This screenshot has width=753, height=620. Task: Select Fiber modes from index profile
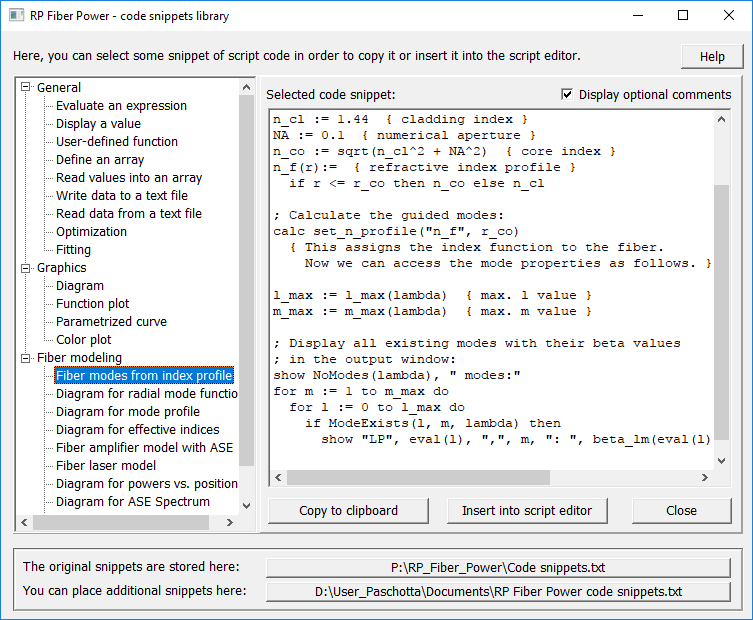click(x=144, y=376)
